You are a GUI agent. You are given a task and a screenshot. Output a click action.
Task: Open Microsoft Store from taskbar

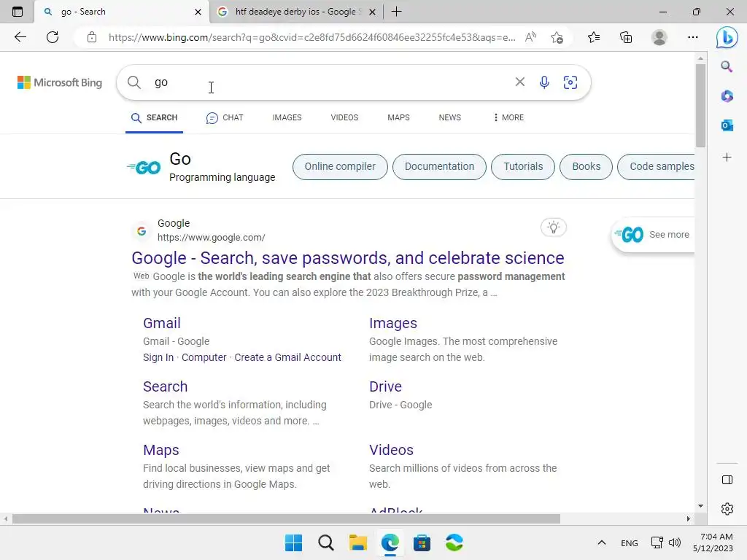(x=422, y=542)
